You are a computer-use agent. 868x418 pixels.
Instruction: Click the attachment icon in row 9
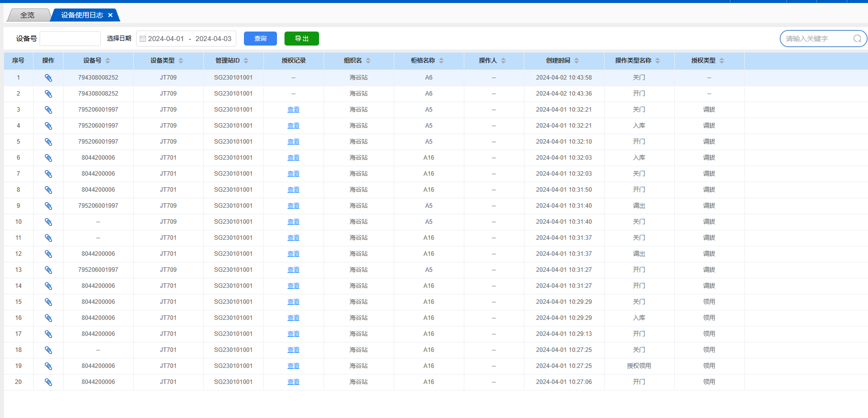click(48, 206)
